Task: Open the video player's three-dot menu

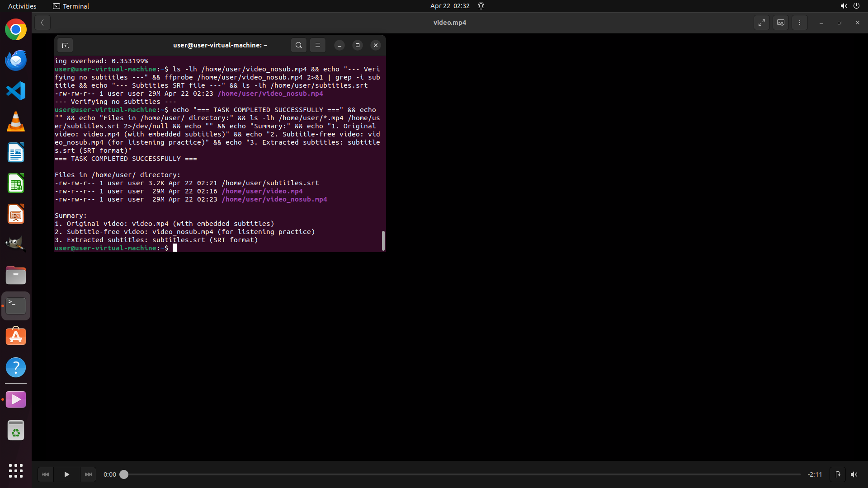Action: click(x=800, y=23)
